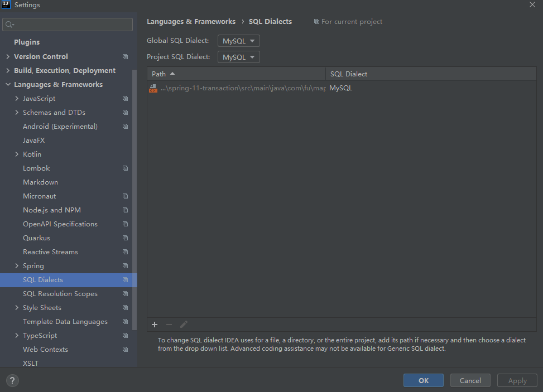Click project-level icon beside Android (Experimental)
Viewport: 543px width, 392px height.
click(x=126, y=126)
